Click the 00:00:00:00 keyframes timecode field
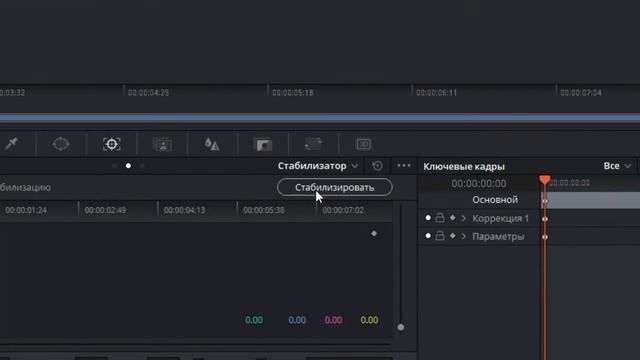Viewport: 640px width, 360px height. [479, 183]
